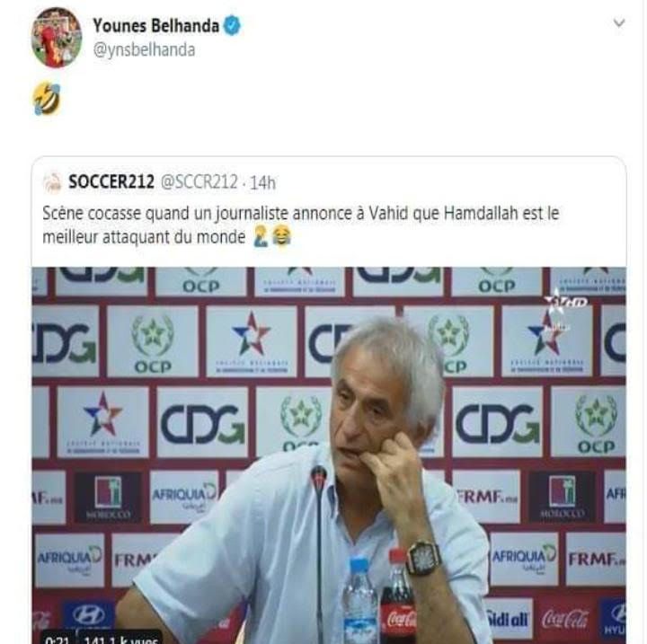647x644 pixels.
Task: Click the @SCCR212 handle
Action: (x=199, y=181)
